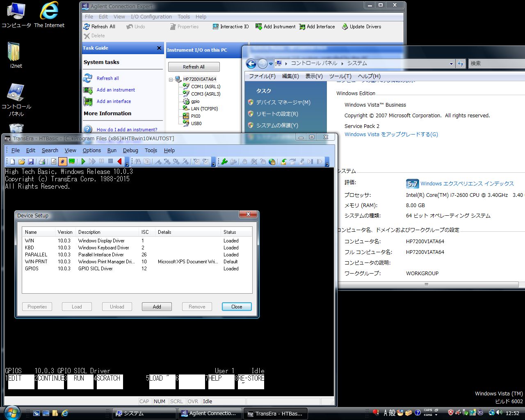Click Add button in Device Setup
The image size is (525, 420).
157,307
